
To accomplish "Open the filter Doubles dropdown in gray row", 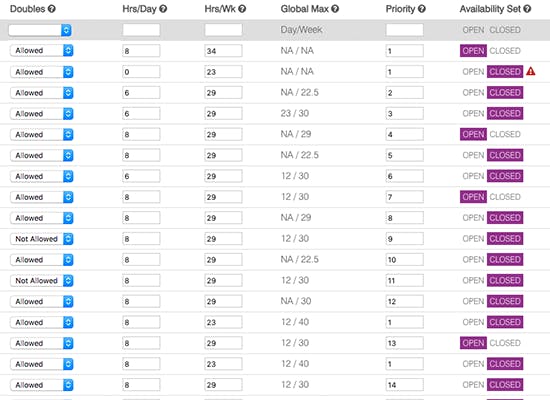I will [x=40, y=30].
